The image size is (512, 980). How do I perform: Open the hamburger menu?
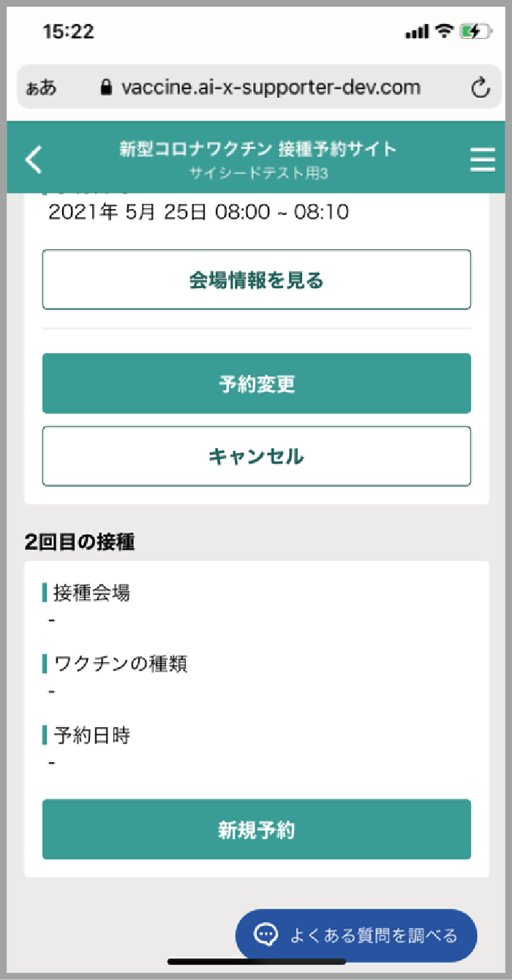[482, 159]
